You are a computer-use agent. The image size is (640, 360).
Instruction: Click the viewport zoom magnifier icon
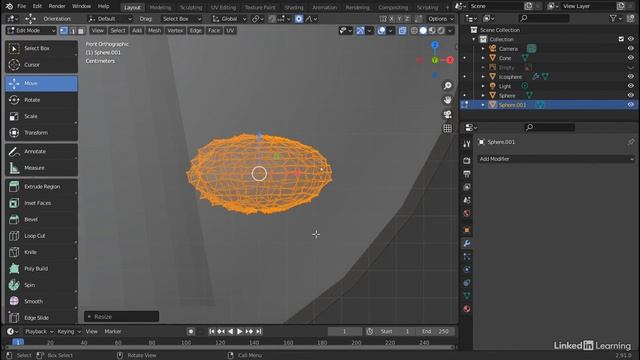click(x=448, y=86)
